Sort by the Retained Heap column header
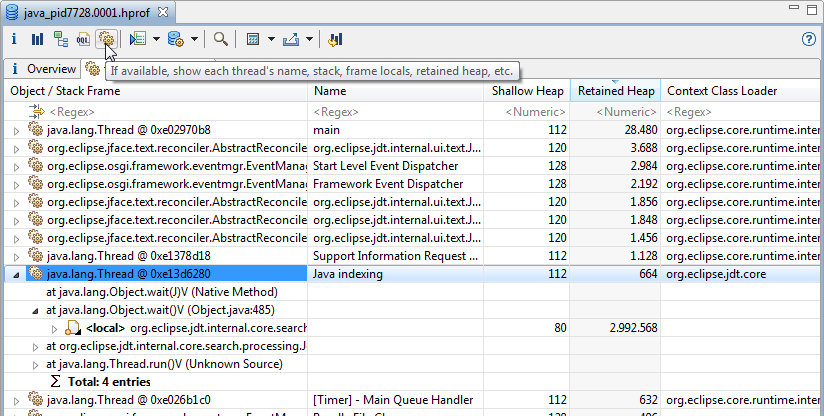 [x=615, y=91]
